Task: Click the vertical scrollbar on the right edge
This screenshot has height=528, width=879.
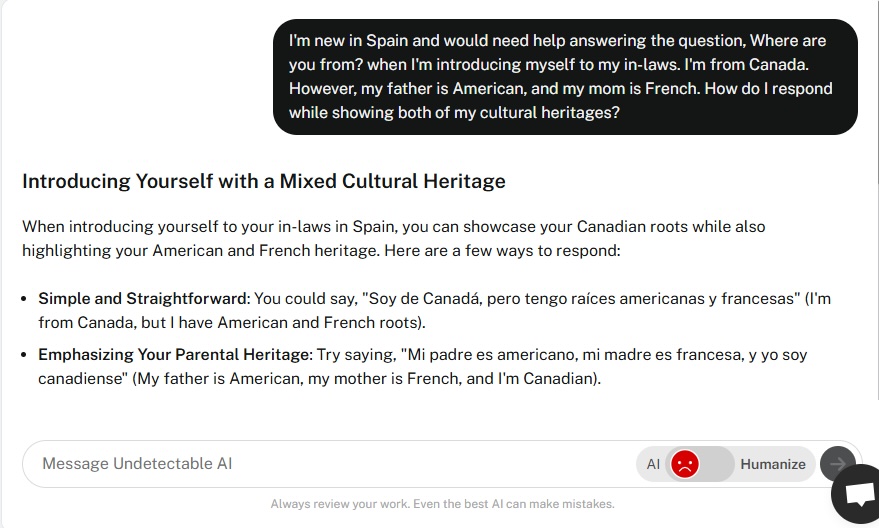Action: tap(876, 92)
